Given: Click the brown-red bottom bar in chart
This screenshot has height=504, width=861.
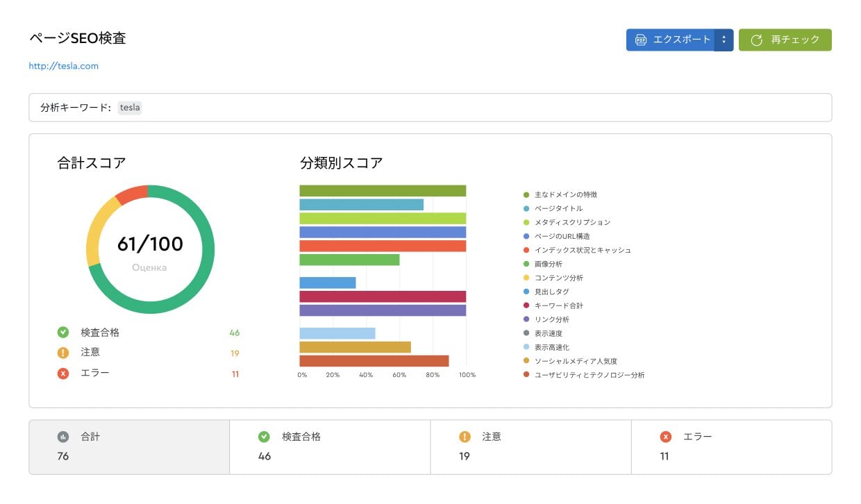Looking at the screenshot, I should click(x=374, y=361).
